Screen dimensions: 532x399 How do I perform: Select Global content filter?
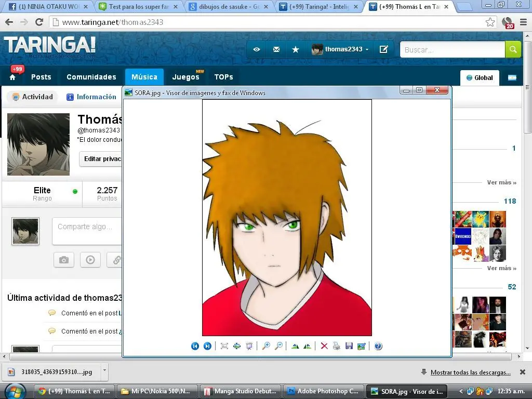(480, 78)
